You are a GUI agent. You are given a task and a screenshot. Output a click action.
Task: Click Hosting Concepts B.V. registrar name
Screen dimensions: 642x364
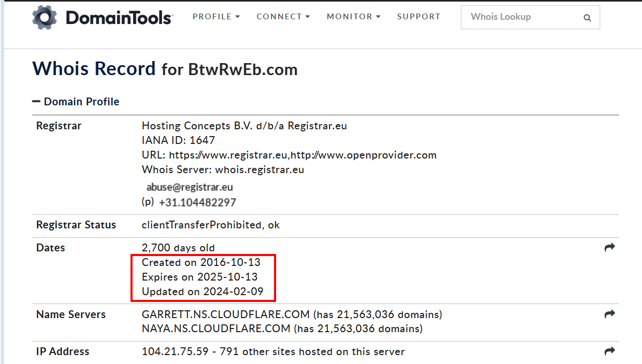[x=244, y=126]
